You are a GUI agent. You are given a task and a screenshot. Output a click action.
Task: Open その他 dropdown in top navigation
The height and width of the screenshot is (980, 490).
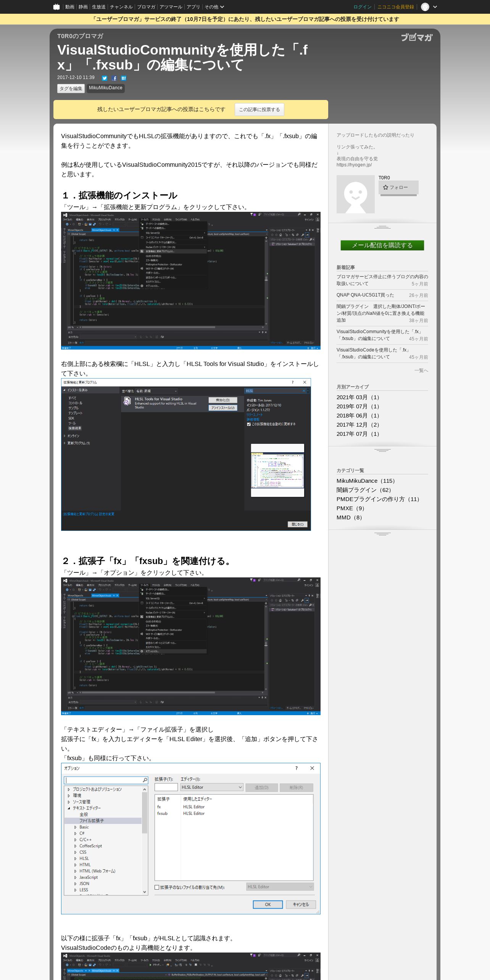coord(214,7)
